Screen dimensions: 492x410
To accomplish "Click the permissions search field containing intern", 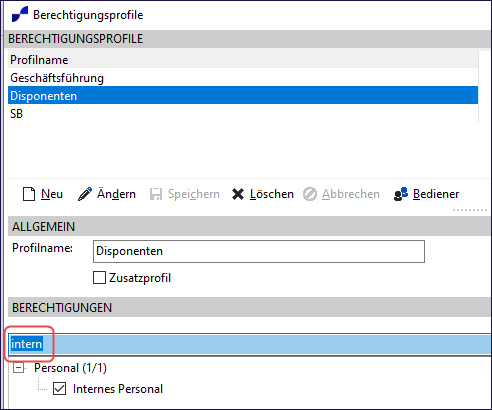I will (x=250, y=344).
